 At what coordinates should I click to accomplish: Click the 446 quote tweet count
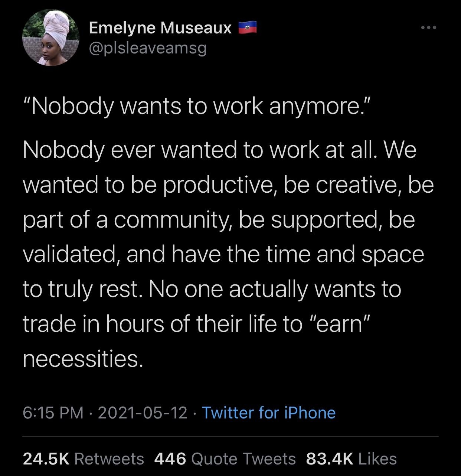[170, 459]
